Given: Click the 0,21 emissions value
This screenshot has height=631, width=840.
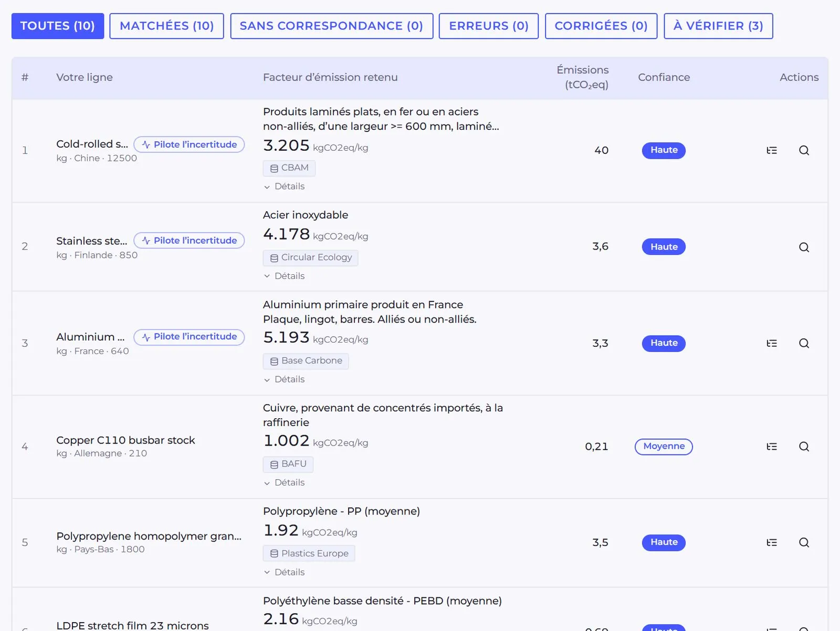Looking at the screenshot, I should [596, 447].
